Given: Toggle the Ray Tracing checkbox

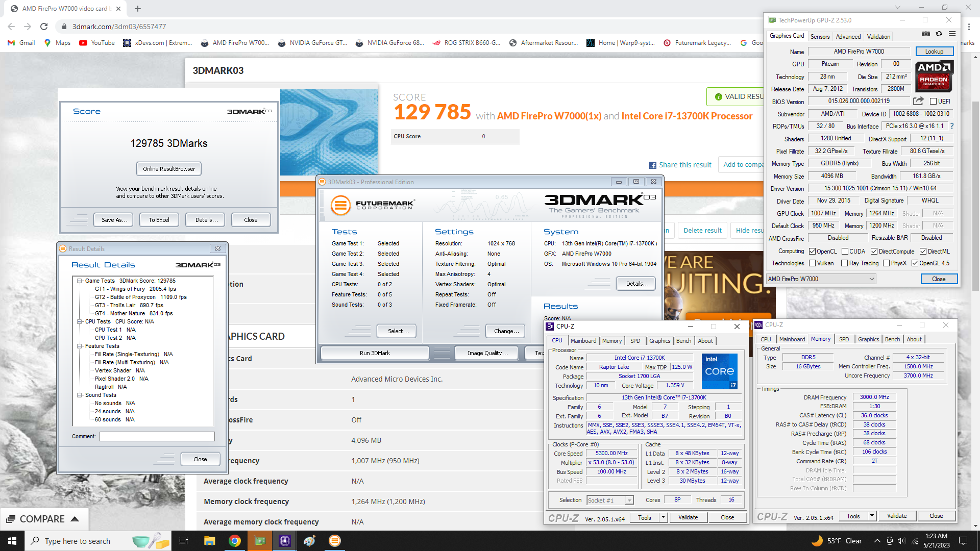Looking at the screenshot, I should 844,263.
